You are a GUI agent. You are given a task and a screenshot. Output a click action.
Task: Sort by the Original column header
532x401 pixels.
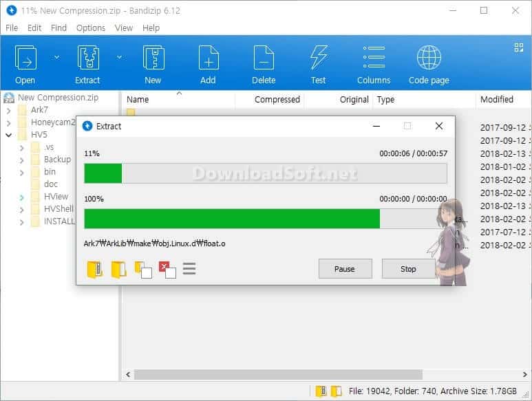(354, 100)
